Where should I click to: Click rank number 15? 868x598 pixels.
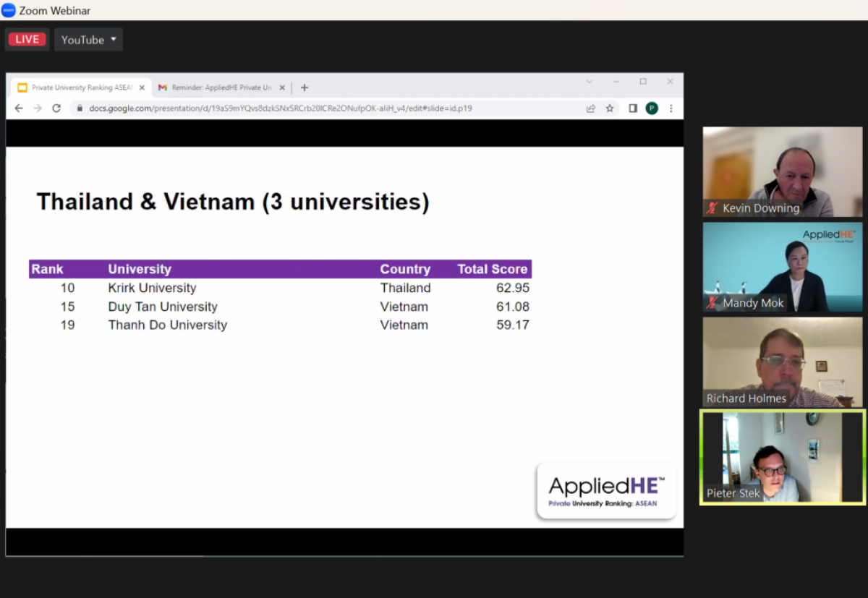[x=67, y=307]
